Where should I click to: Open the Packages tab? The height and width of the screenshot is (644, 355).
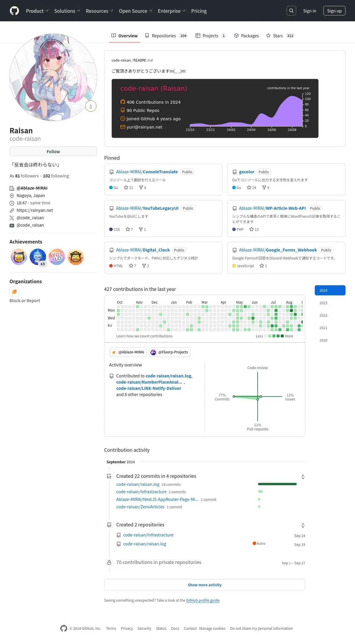click(246, 36)
